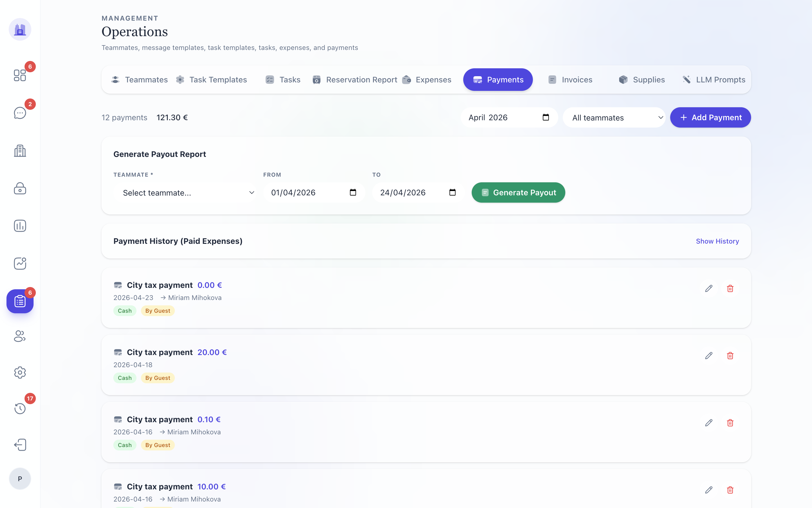Switch to the Task Templates tab
The height and width of the screenshot is (508, 812).
point(211,80)
